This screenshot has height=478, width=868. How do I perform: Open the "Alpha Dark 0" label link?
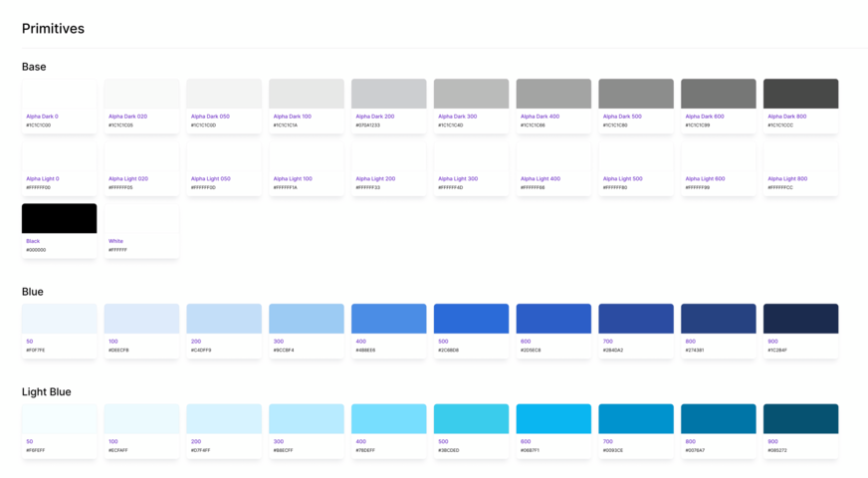(x=42, y=117)
